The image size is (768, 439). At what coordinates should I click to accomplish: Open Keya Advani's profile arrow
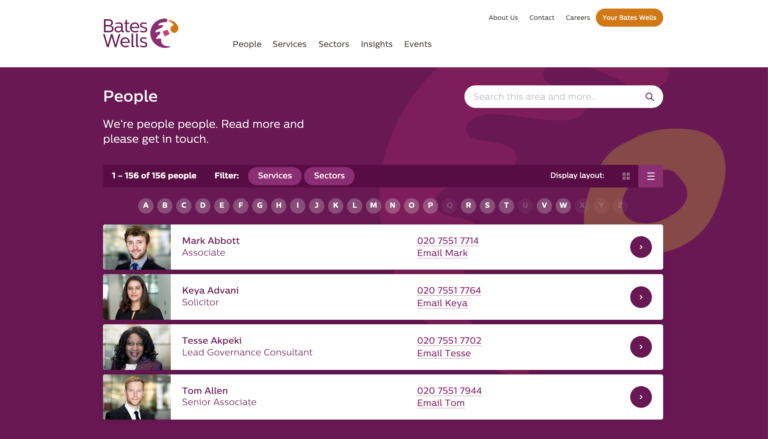coord(640,297)
